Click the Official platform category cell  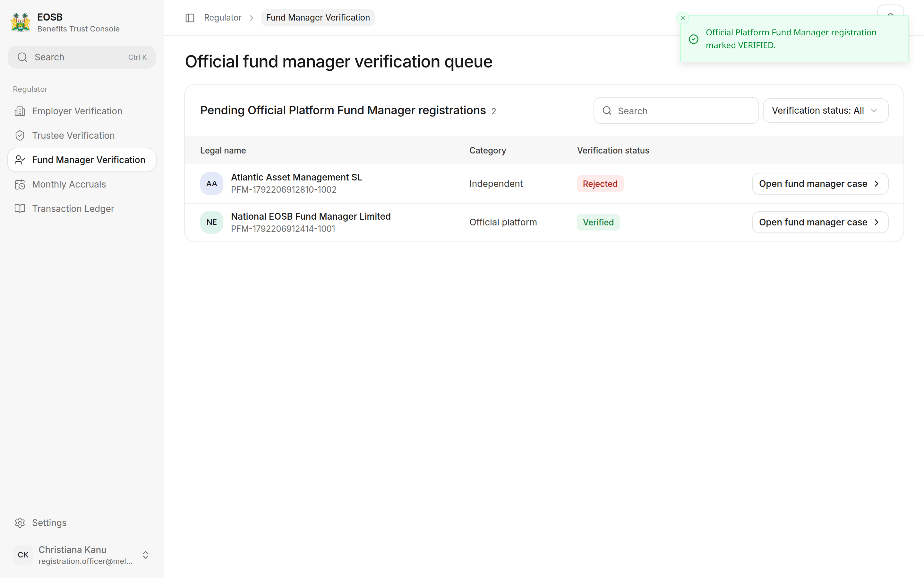(503, 222)
